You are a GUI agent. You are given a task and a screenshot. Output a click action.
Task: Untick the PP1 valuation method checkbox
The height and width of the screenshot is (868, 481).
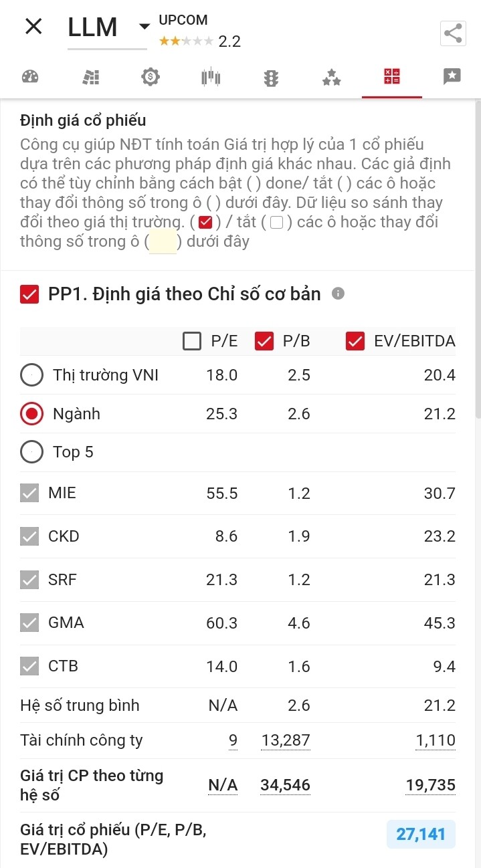[29, 294]
